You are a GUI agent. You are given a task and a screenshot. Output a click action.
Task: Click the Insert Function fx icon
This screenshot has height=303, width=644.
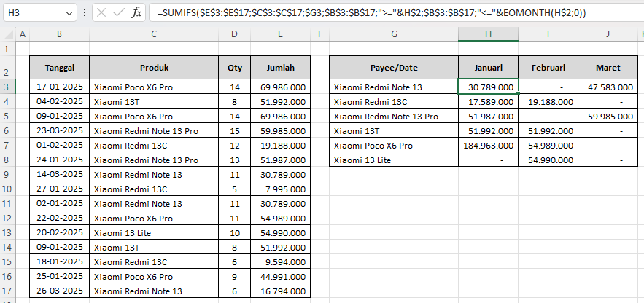(x=136, y=12)
